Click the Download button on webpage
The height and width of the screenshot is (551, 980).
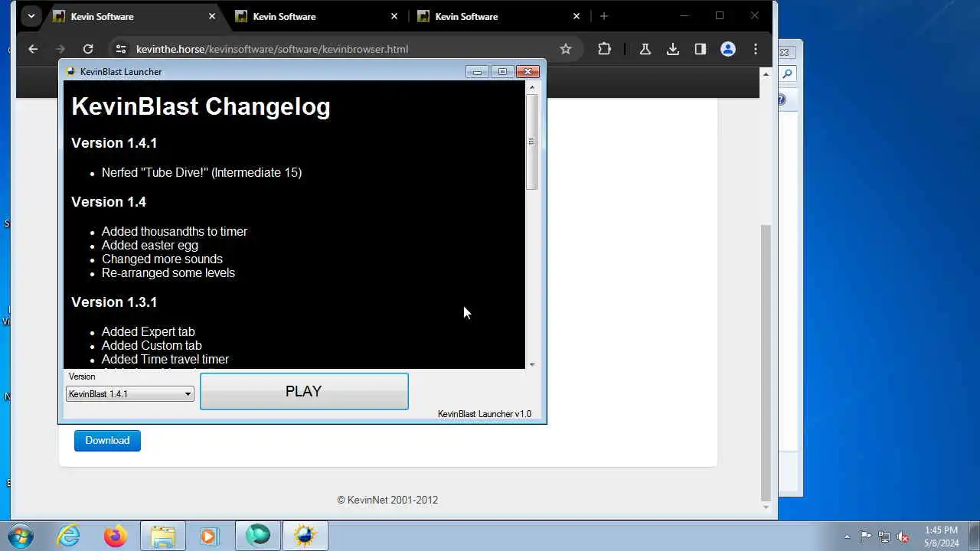[x=107, y=440]
